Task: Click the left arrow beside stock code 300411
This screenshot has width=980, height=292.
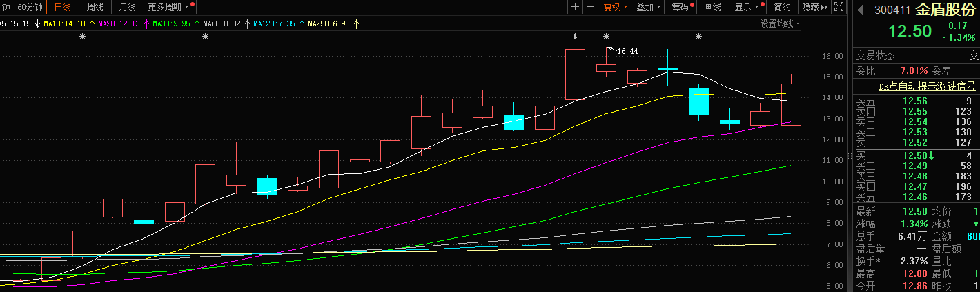Action: (x=860, y=10)
